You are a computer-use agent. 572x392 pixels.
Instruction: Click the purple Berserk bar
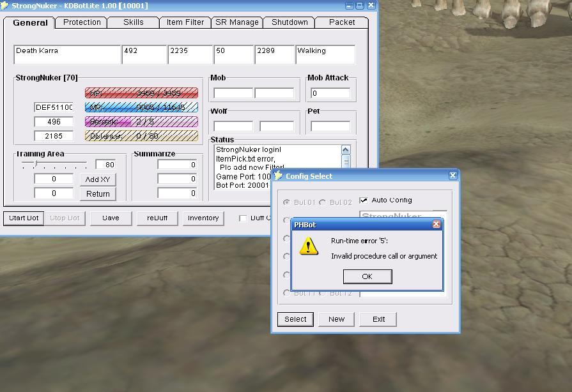[x=141, y=122]
